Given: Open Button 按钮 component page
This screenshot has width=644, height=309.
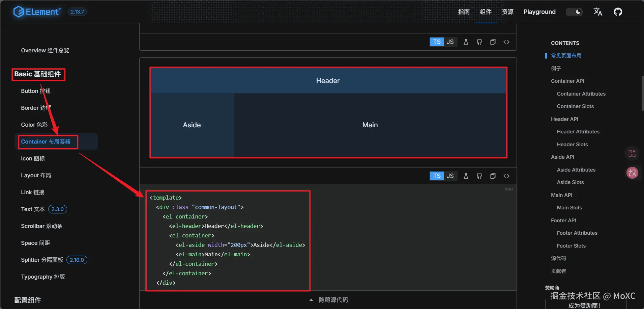Looking at the screenshot, I should [x=36, y=91].
